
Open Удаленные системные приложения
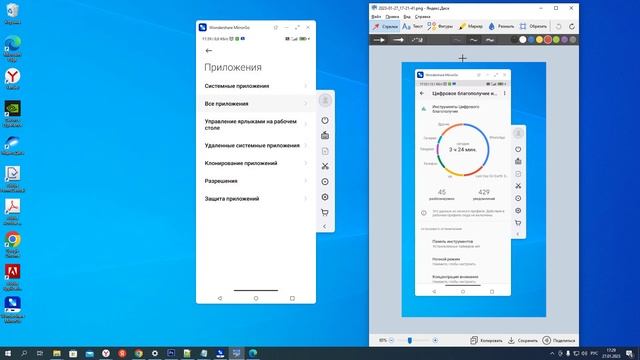[x=256, y=145]
